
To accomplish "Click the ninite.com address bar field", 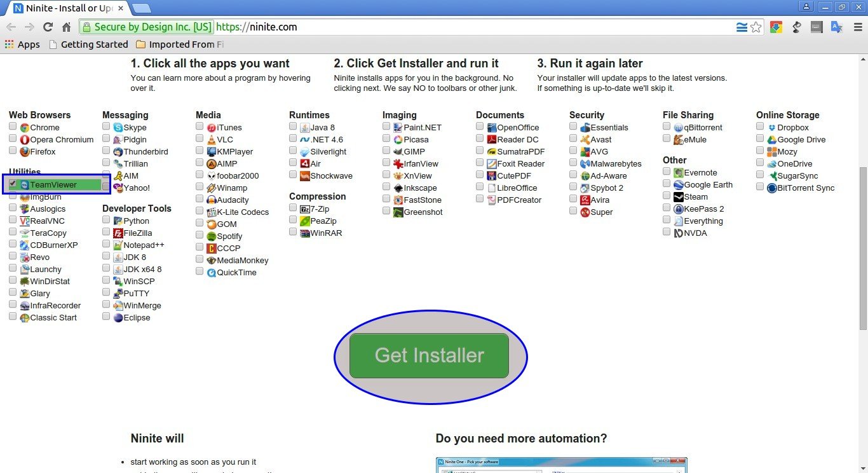I will point(421,27).
